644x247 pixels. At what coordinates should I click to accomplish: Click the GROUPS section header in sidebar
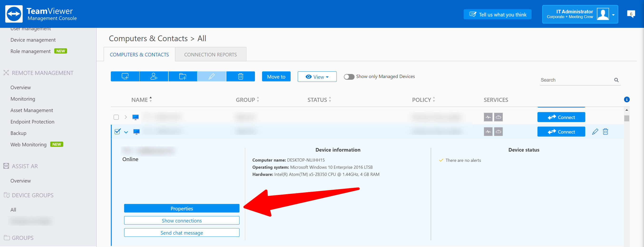(x=19, y=238)
